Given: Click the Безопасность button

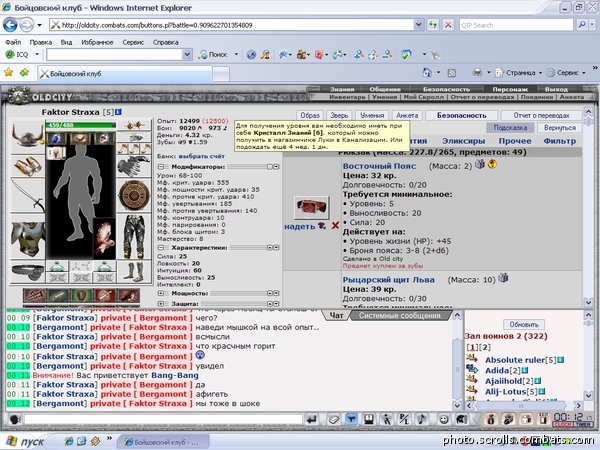Looking at the screenshot, I should pos(461,115).
